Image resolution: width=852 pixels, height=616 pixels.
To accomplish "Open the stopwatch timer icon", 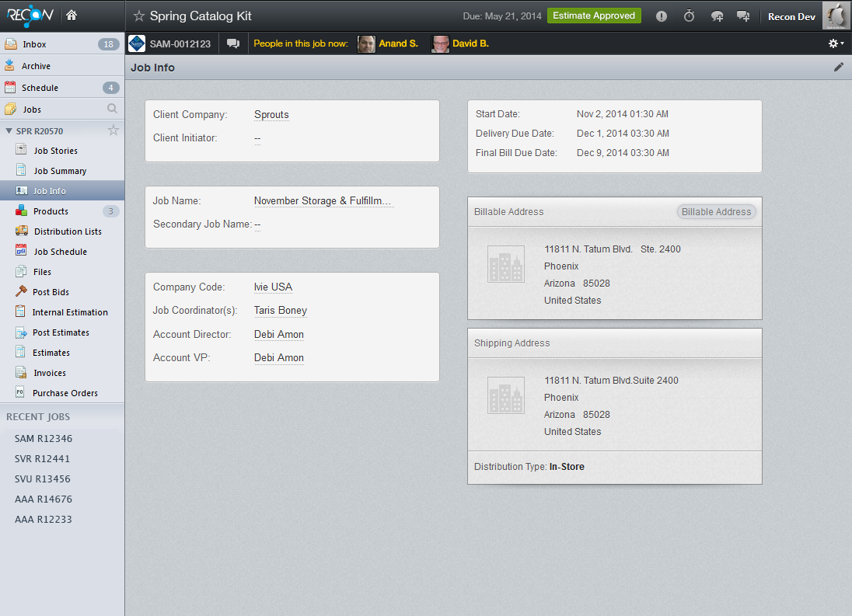I will coord(689,16).
